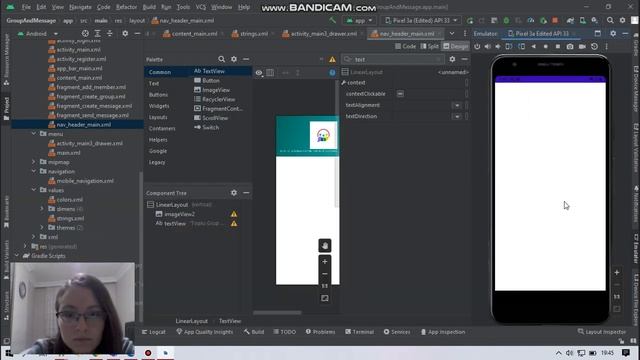Open Attributes panel settings gear
The height and width of the screenshot is (360, 640).
pos(452,59)
